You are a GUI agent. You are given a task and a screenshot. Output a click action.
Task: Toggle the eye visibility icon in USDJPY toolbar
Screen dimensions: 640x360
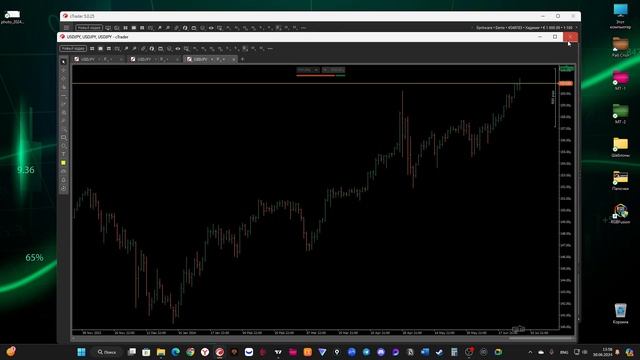[x=178, y=49]
